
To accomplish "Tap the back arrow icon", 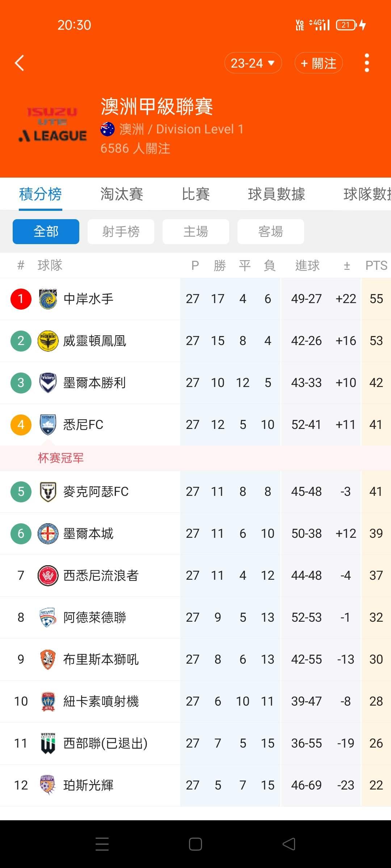I will pyautogui.click(x=20, y=63).
